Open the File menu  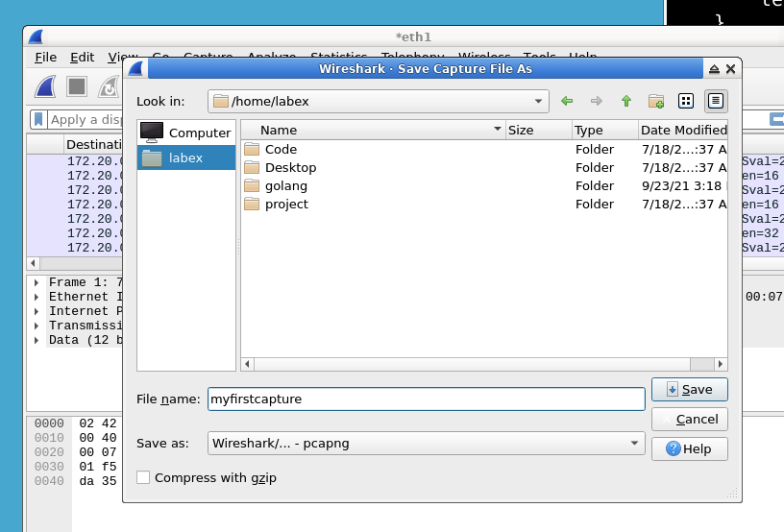point(45,58)
